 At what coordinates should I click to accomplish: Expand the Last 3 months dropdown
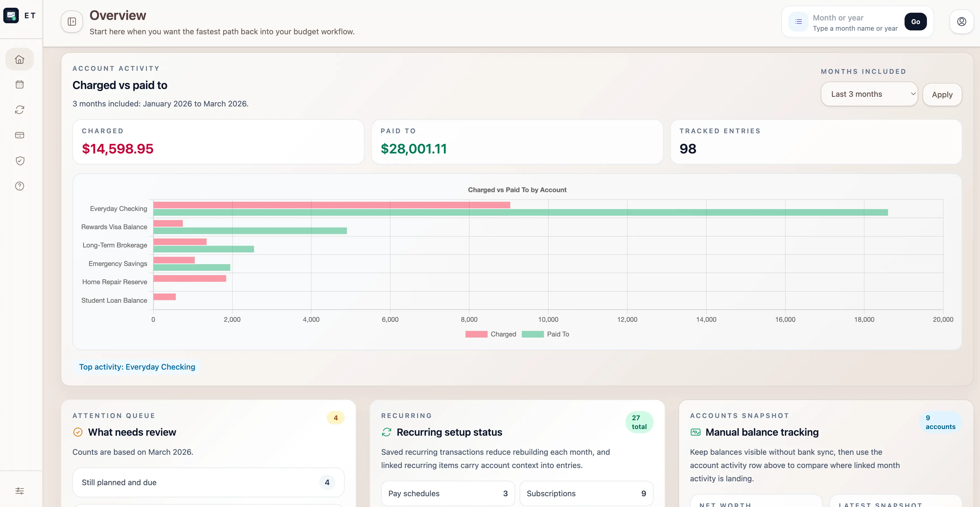[x=869, y=94]
